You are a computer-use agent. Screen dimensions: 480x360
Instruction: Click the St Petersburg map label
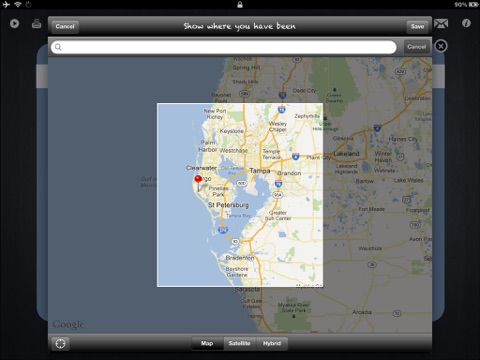click(x=228, y=205)
